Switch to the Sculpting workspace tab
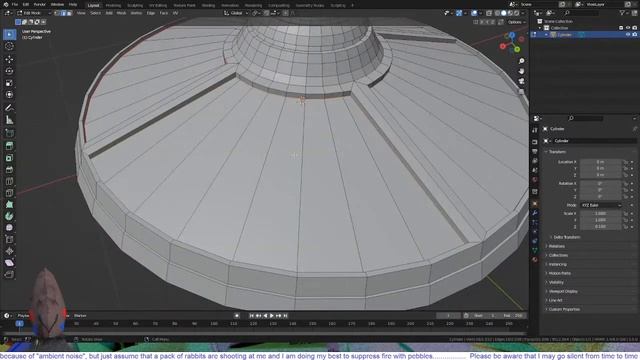This screenshot has height=360, width=640. 135,5
